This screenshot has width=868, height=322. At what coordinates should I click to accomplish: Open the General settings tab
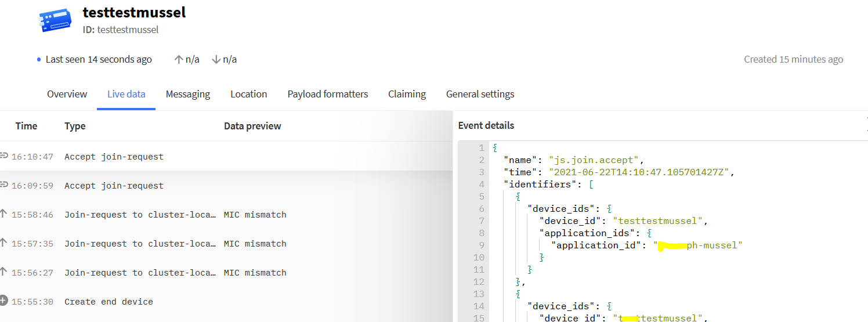click(x=480, y=94)
